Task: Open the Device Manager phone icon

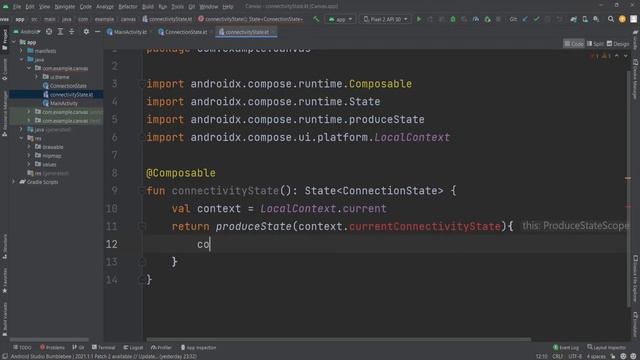Action: tap(585, 19)
